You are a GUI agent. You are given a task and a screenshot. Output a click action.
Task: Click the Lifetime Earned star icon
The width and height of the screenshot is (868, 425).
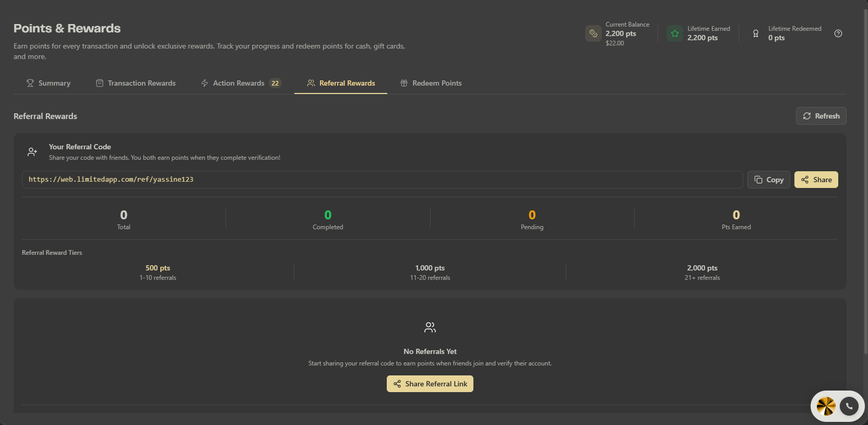click(x=675, y=33)
